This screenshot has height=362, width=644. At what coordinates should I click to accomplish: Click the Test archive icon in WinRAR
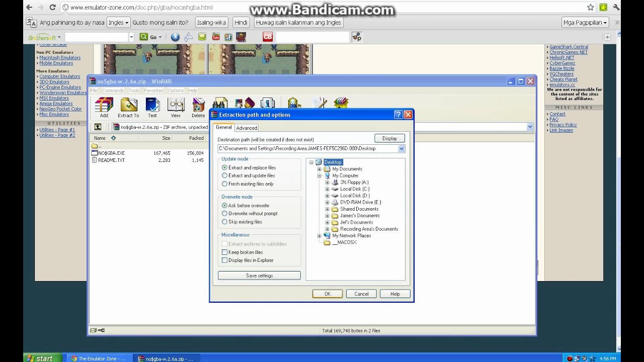click(152, 105)
